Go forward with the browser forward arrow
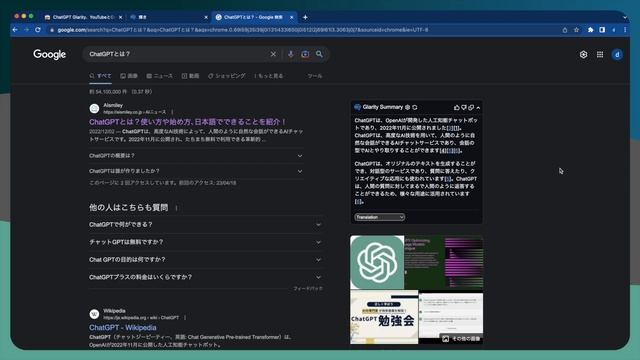640x360 pixels. click(x=27, y=30)
